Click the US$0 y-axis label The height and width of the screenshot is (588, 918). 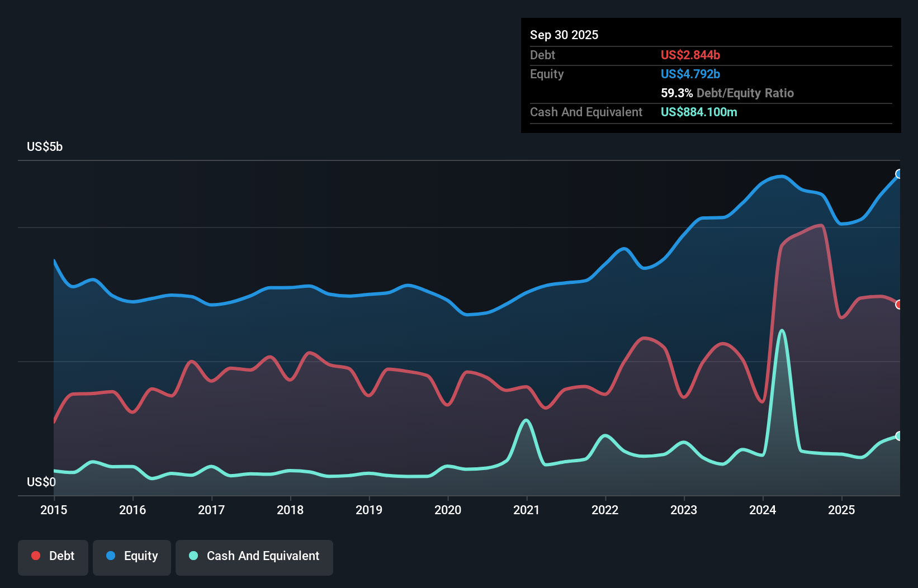(x=41, y=482)
